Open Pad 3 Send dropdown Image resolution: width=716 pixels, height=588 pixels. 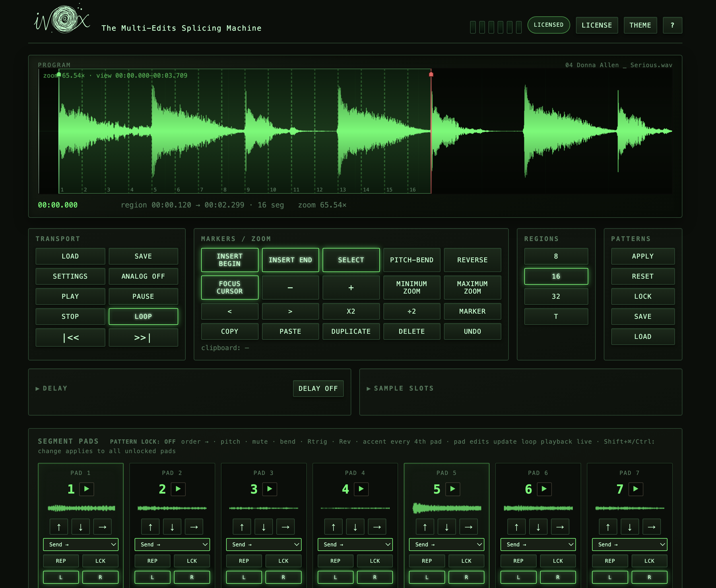coord(263,544)
